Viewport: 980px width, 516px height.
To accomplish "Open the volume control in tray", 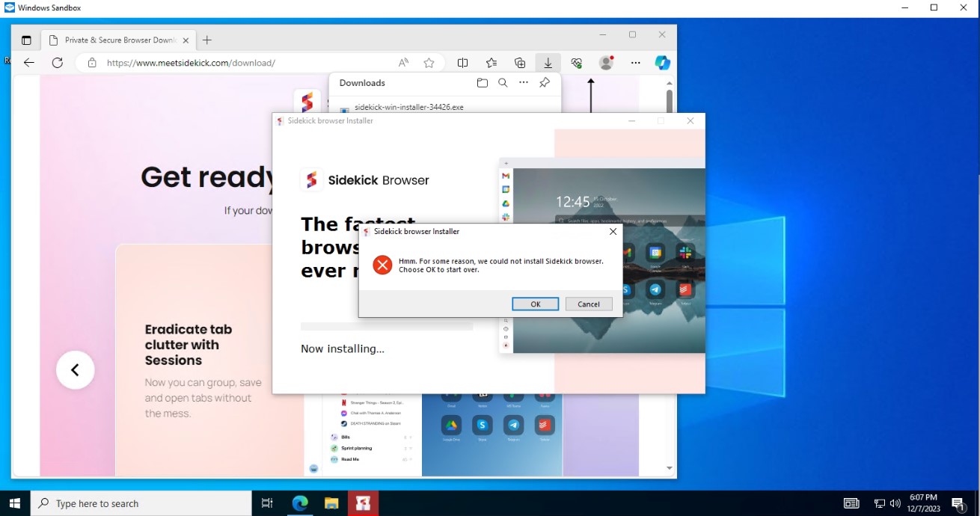I will pyautogui.click(x=895, y=503).
